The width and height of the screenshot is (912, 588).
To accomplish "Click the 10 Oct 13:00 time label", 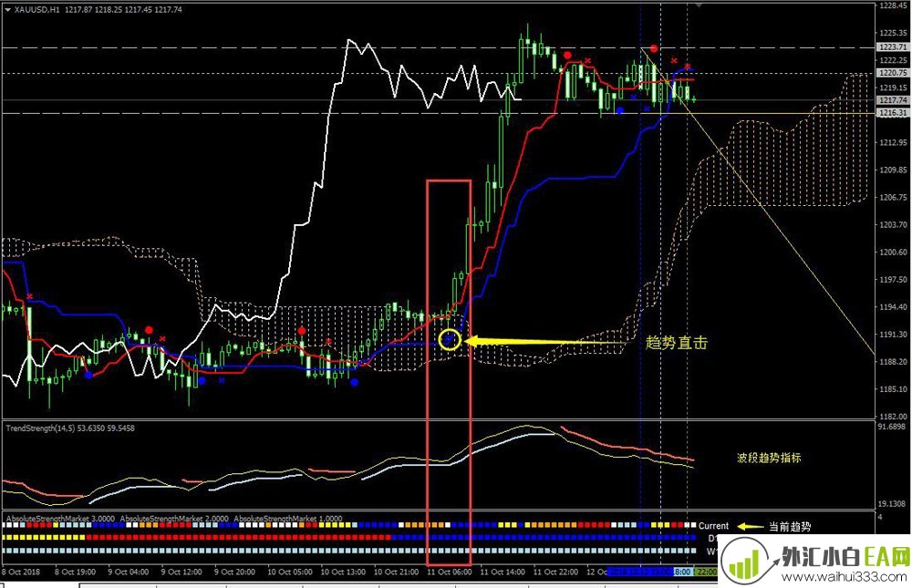I will (x=343, y=572).
